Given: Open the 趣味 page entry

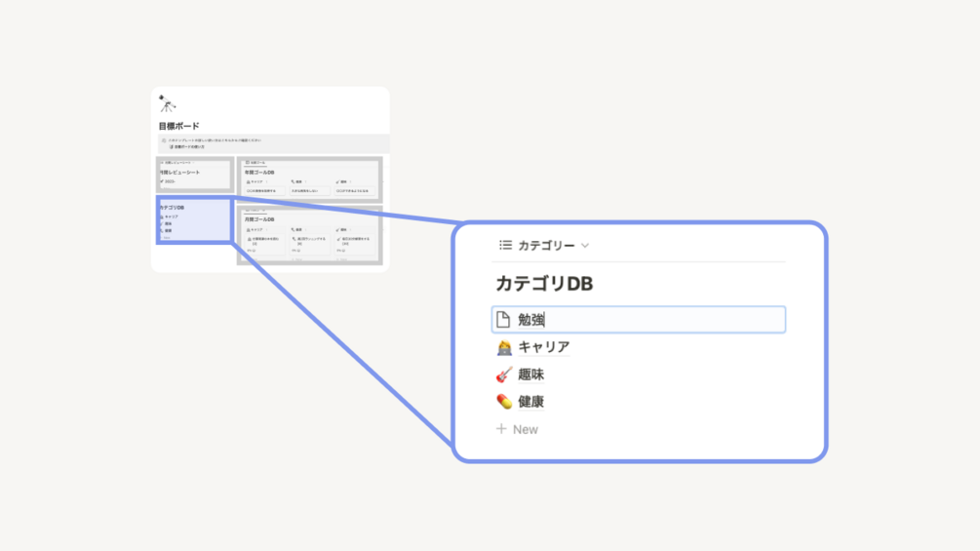Looking at the screenshot, I should tap(531, 374).
